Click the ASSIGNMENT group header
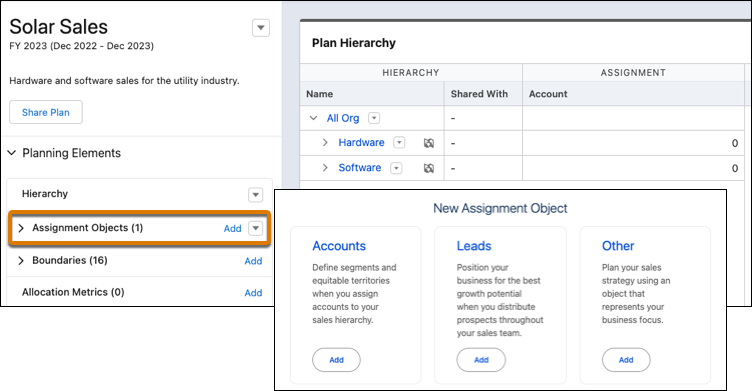The height and width of the screenshot is (391, 752). (x=633, y=72)
